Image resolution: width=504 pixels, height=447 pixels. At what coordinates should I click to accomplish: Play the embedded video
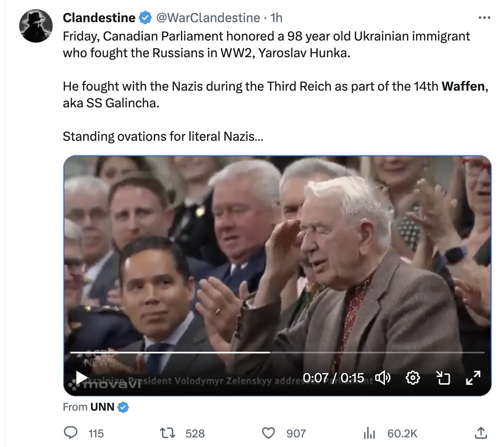point(82,378)
